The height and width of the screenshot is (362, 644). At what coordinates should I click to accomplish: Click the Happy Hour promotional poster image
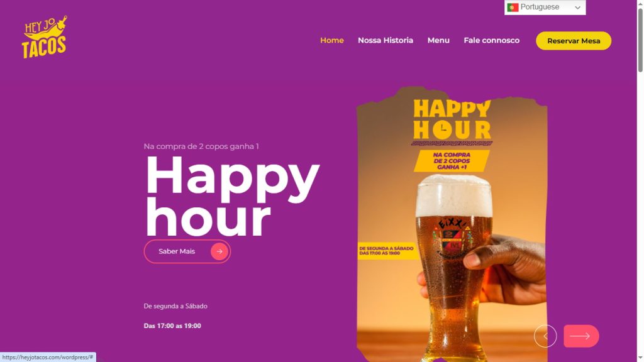[452, 224]
